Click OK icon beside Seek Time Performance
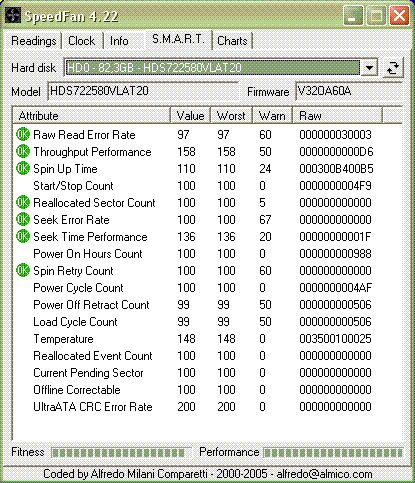This screenshot has width=415, height=483. pos(23,237)
